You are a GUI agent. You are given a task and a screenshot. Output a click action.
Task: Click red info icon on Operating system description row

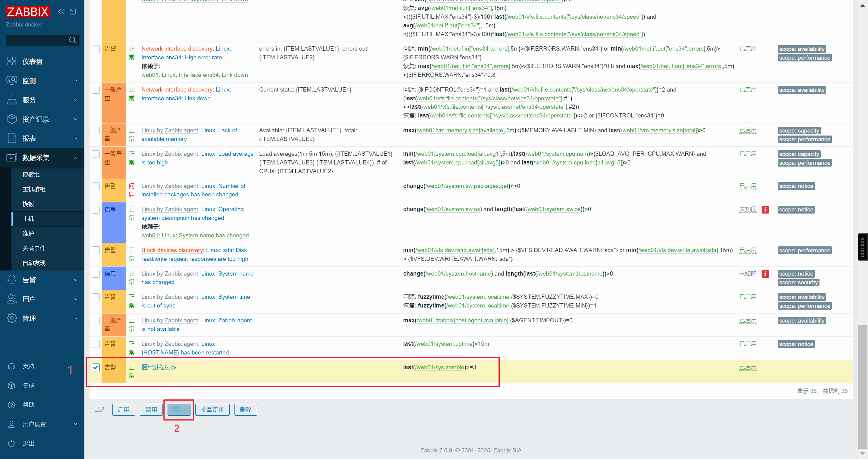tap(765, 209)
